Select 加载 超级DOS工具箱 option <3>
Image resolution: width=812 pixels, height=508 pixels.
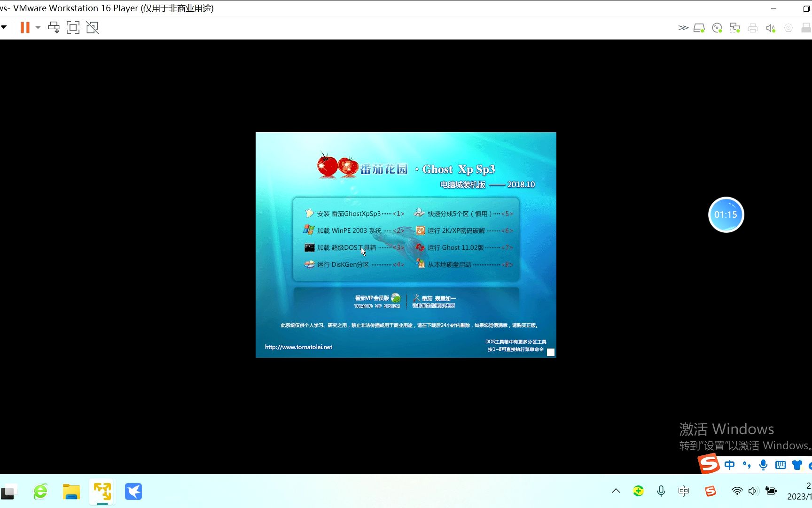[354, 247]
